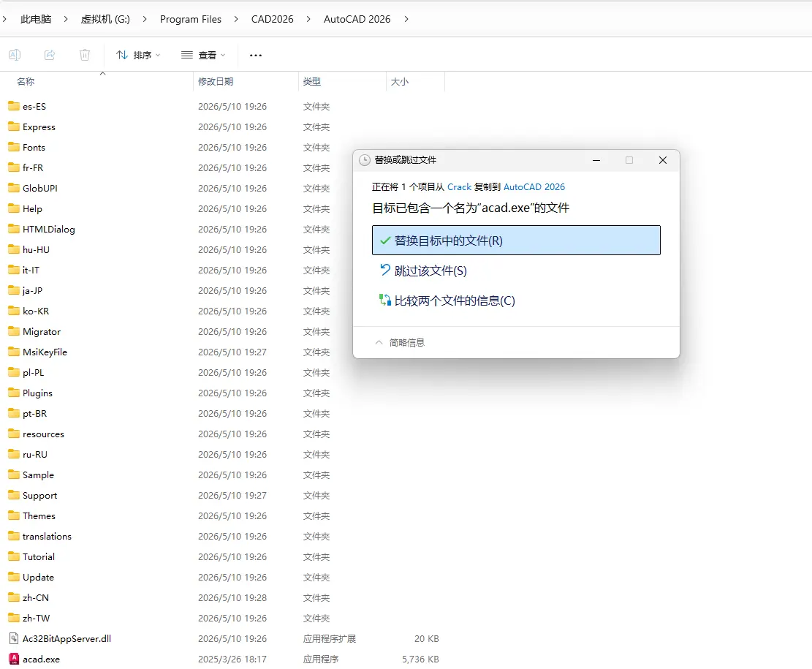Open the 查看 view dropdown

tap(203, 55)
